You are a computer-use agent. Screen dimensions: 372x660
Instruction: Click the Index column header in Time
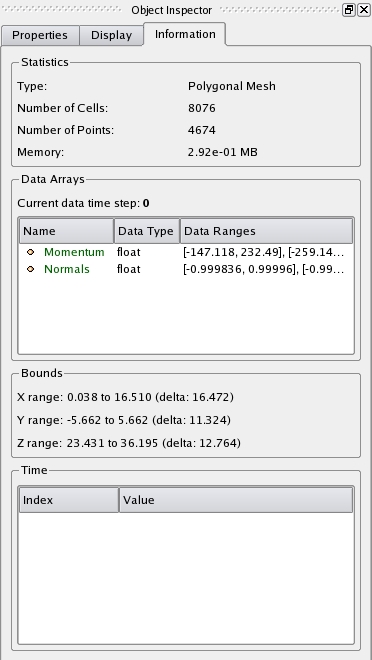(69, 500)
